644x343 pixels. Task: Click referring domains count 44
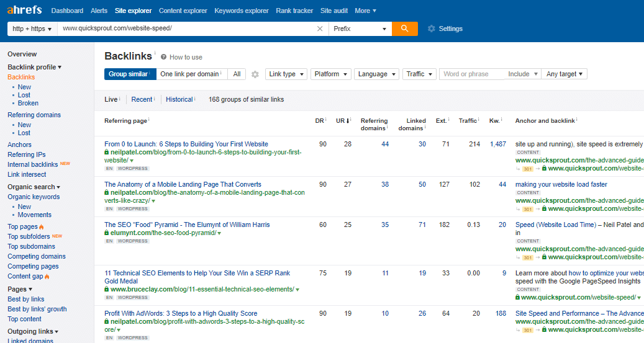tap(385, 144)
